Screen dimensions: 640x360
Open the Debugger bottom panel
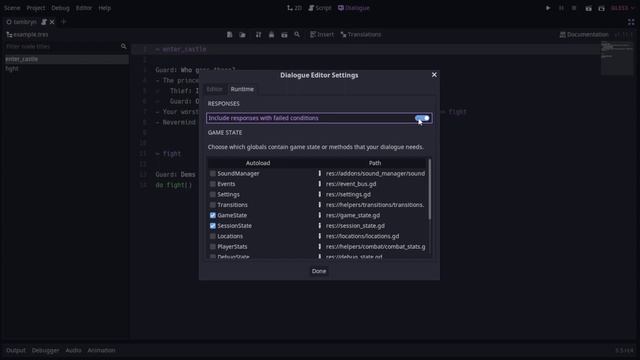45,350
